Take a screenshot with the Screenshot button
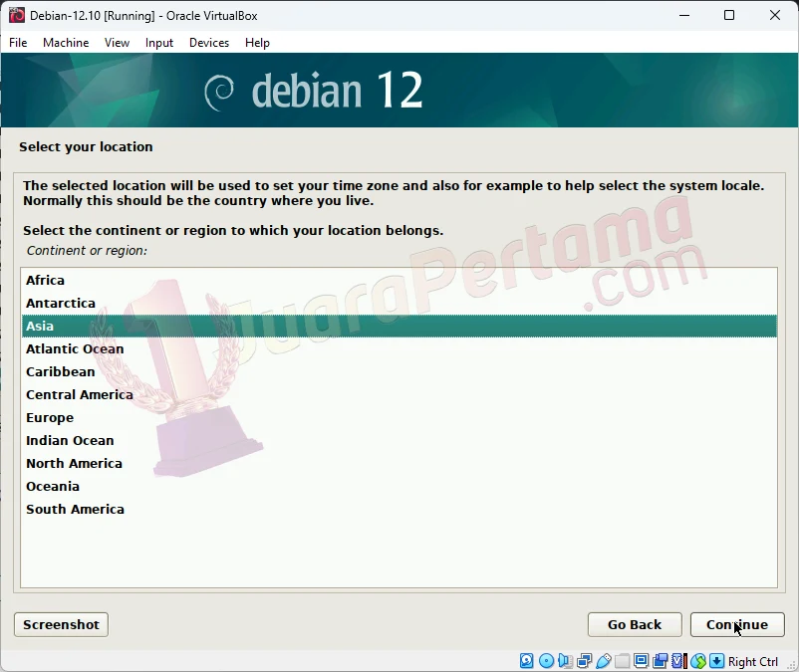Image resolution: width=799 pixels, height=672 pixels. pos(60,624)
